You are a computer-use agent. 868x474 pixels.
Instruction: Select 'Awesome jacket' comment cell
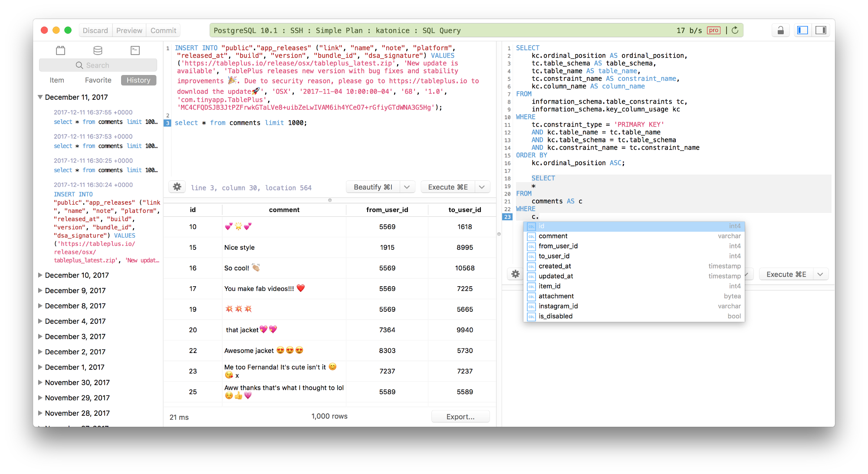point(284,350)
